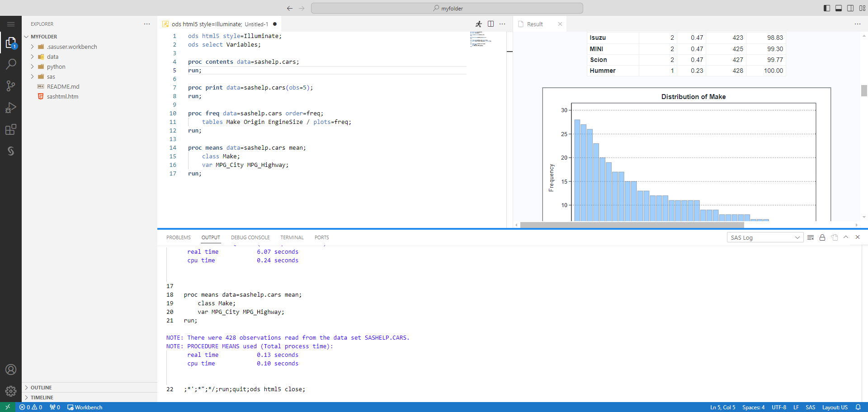
Task: Click the myfolder command center search box
Action: [447, 8]
